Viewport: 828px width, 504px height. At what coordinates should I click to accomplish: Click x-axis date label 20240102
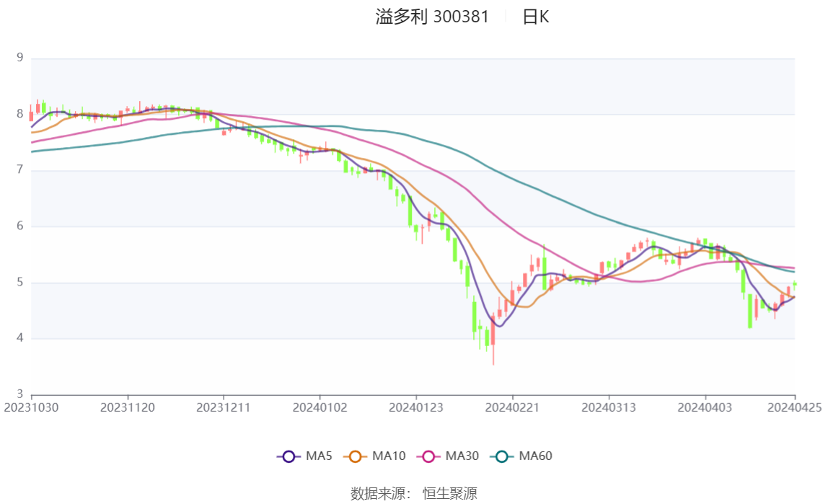click(x=320, y=407)
